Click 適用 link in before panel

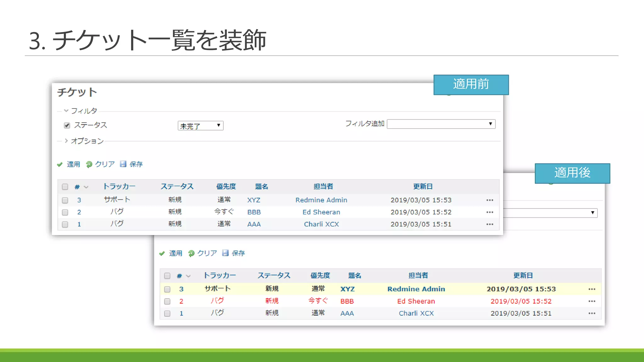click(x=73, y=164)
